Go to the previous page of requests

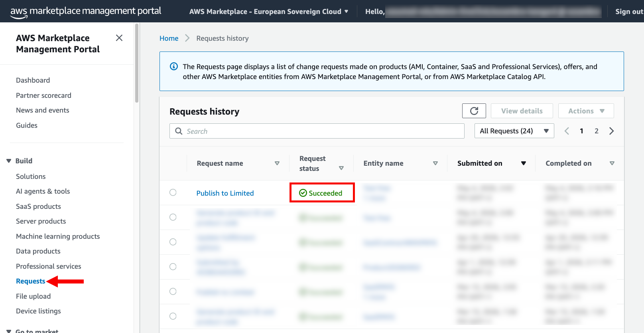567,131
